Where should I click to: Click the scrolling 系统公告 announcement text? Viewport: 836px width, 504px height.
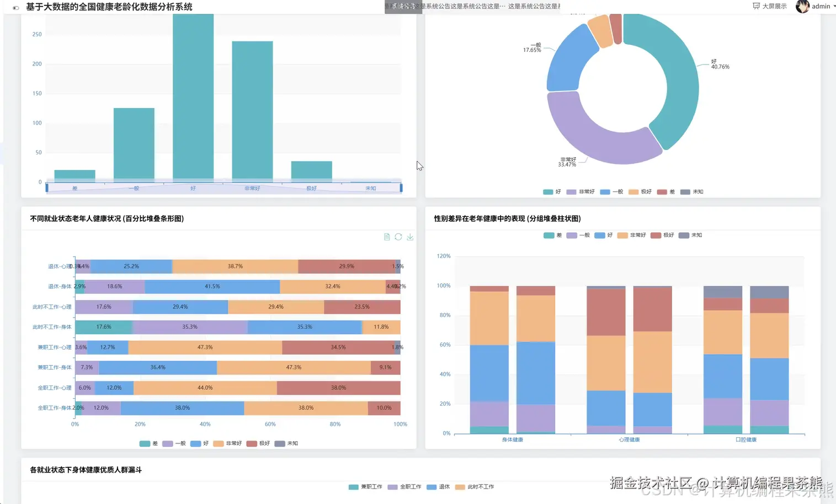click(x=472, y=6)
